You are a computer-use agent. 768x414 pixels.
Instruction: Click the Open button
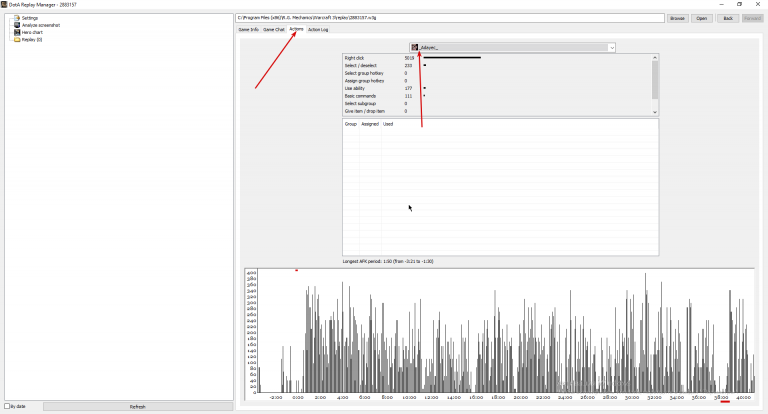click(x=702, y=18)
